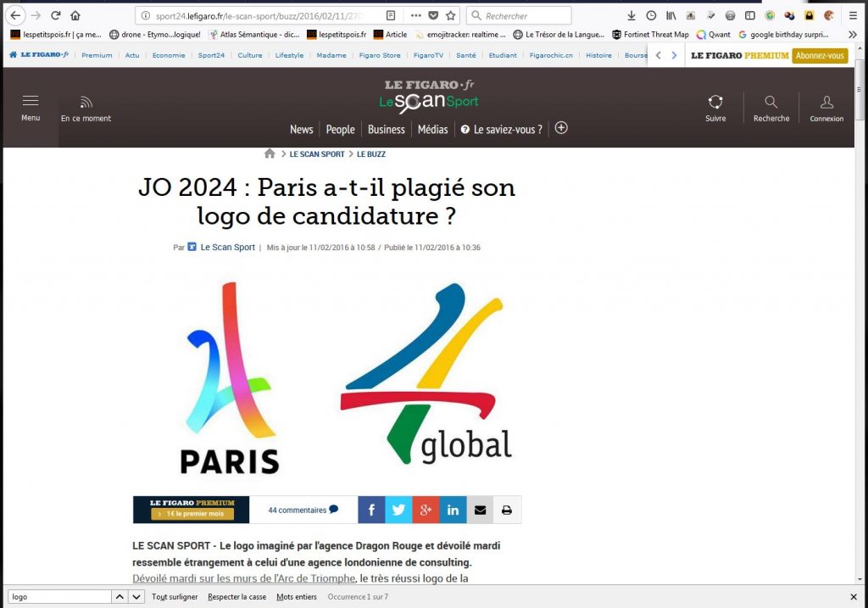868x608 pixels.
Task: Select Sport24 in the top navigation
Action: (212, 55)
